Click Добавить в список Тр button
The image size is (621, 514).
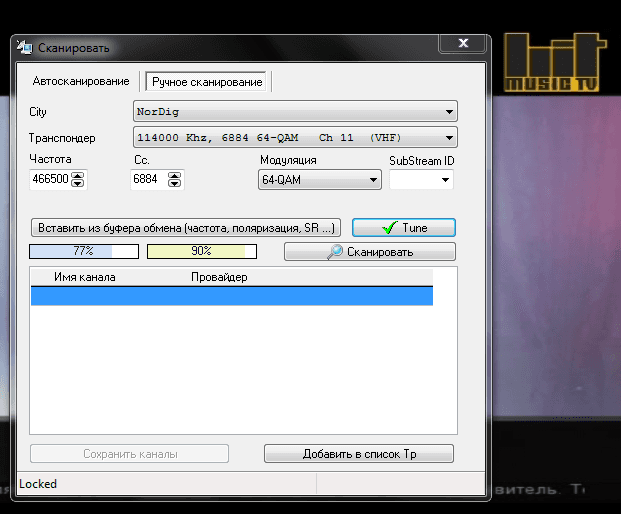point(359,453)
